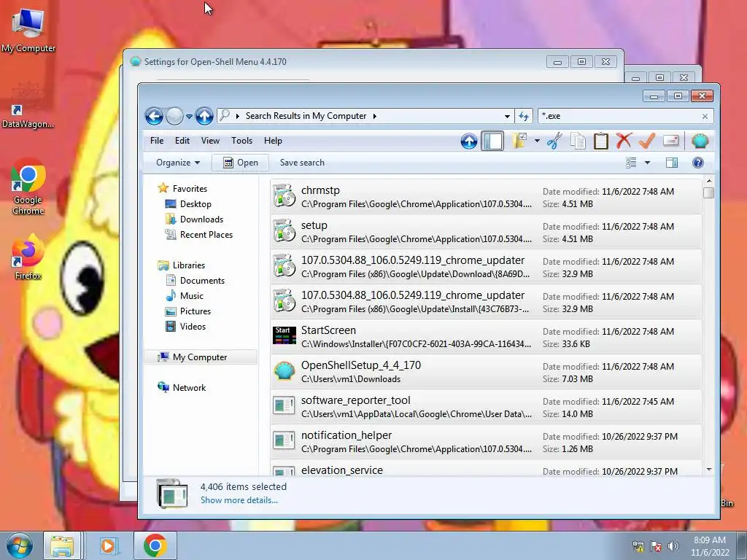Expand the view options dropdown arrow
Screen dimensions: 747x560
point(647,163)
